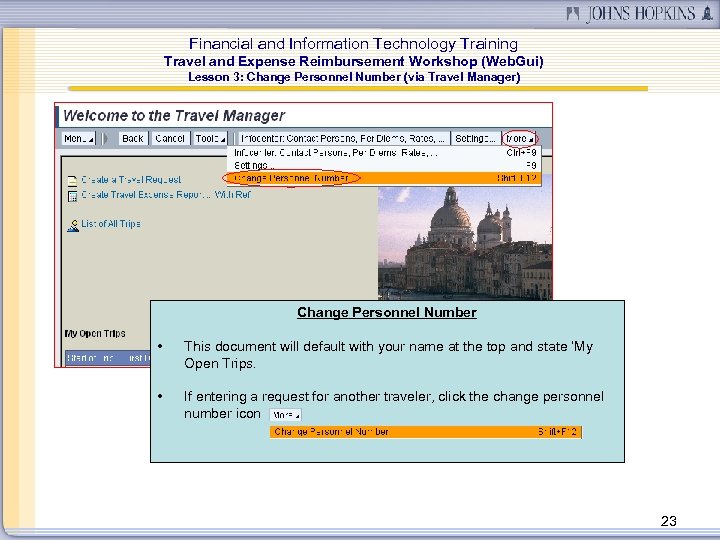This screenshot has height=540, width=720.
Task: Click the Infocenter Contact Persons toolbar button
Action: pos(343,138)
